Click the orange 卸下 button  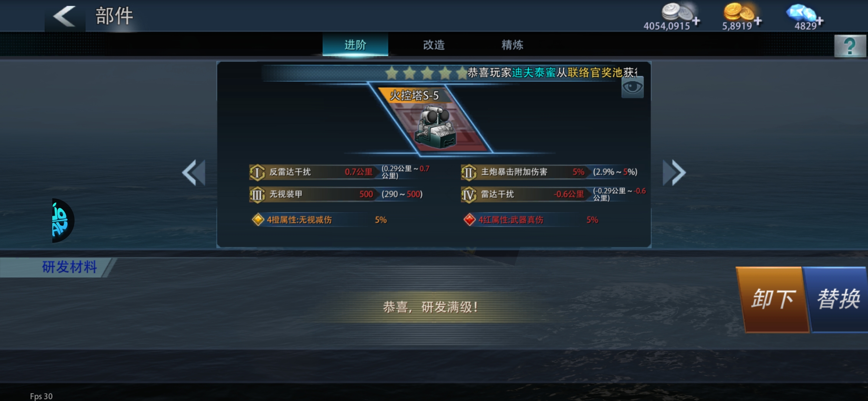pyautogui.click(x=772, y=299)
